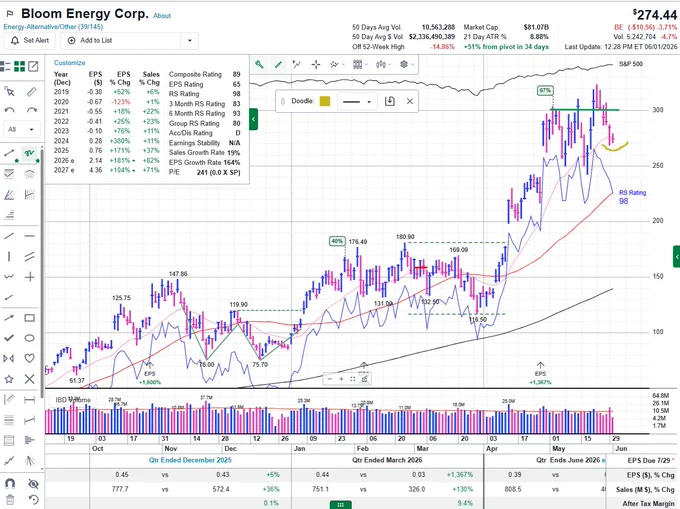Close the Doodle toolbar

(x=409, y=101)
